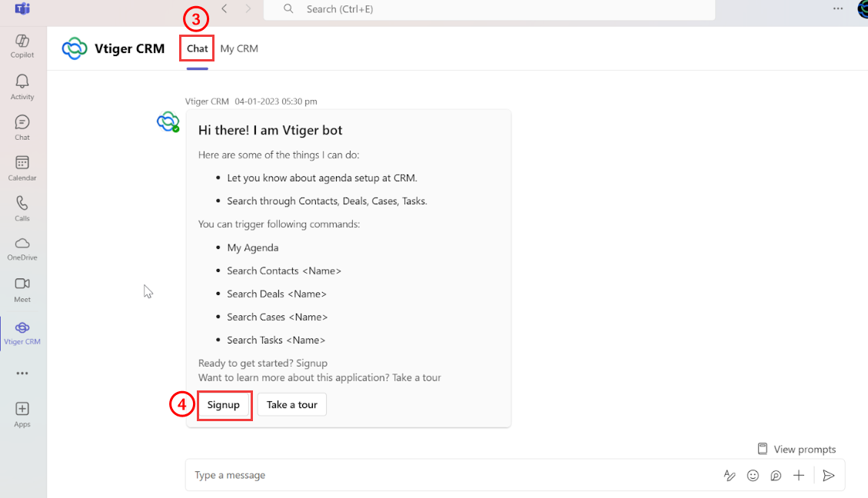Open OneDrive from the sidebar
This screenshot has height=498, width=868.
point(22,249)
